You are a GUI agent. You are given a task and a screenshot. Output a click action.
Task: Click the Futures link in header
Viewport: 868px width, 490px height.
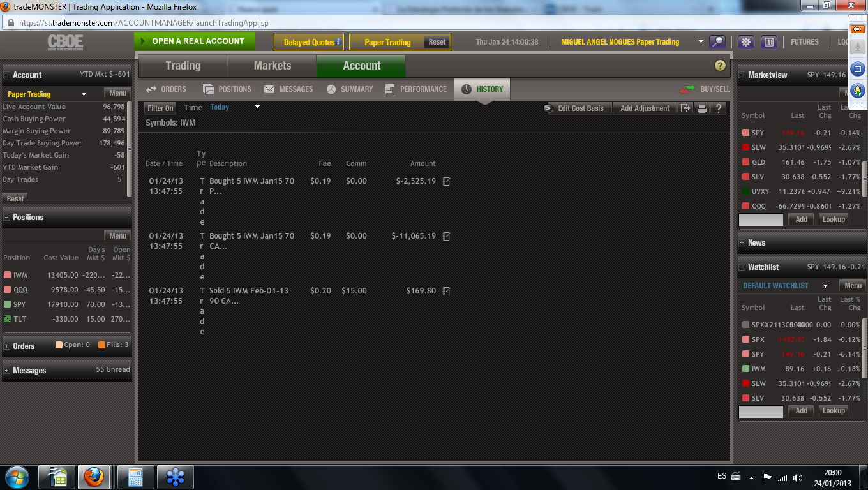pyautogui.click(x=804, y=42)
